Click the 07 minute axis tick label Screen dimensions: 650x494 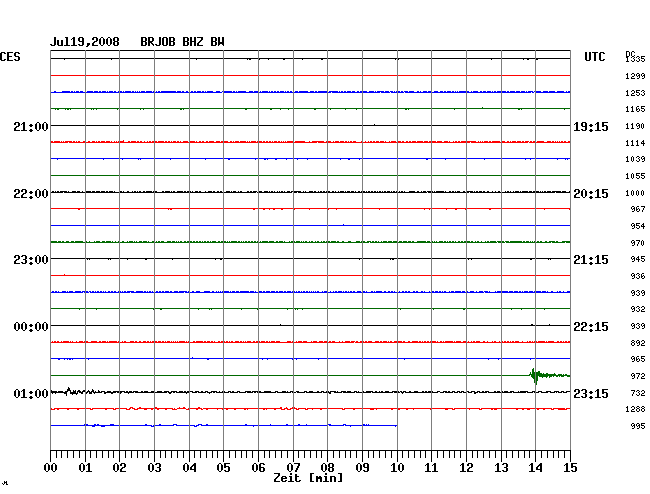pyautogui.click(x=293, y=468)
